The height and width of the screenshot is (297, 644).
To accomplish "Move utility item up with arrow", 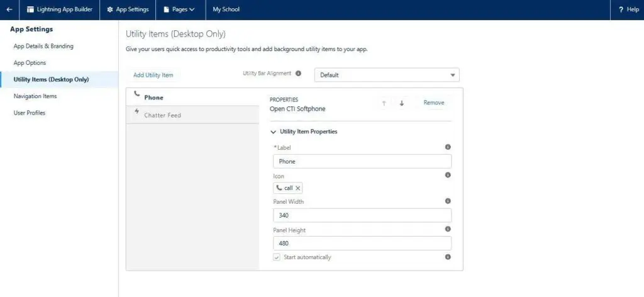I will click(x=384, y=103).
